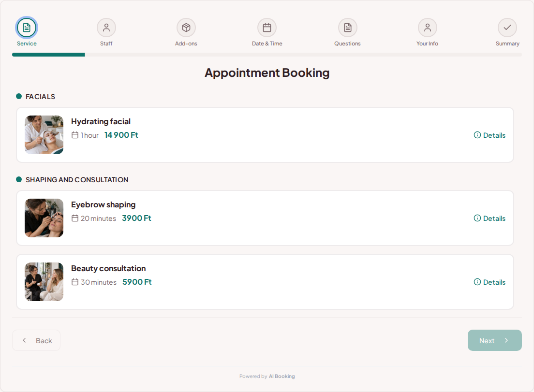534x392 pixels.
Task: Choose the Beauty consultation service title
Action: pos(108,268)
